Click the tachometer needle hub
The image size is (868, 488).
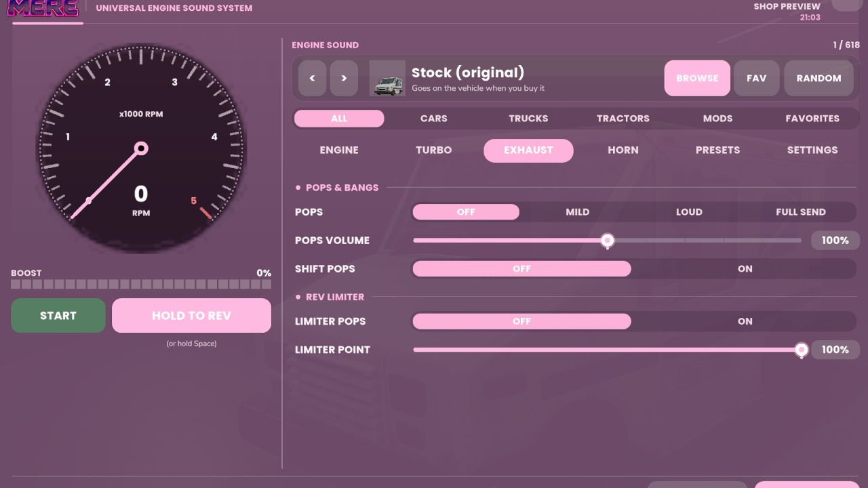point(141,148)
